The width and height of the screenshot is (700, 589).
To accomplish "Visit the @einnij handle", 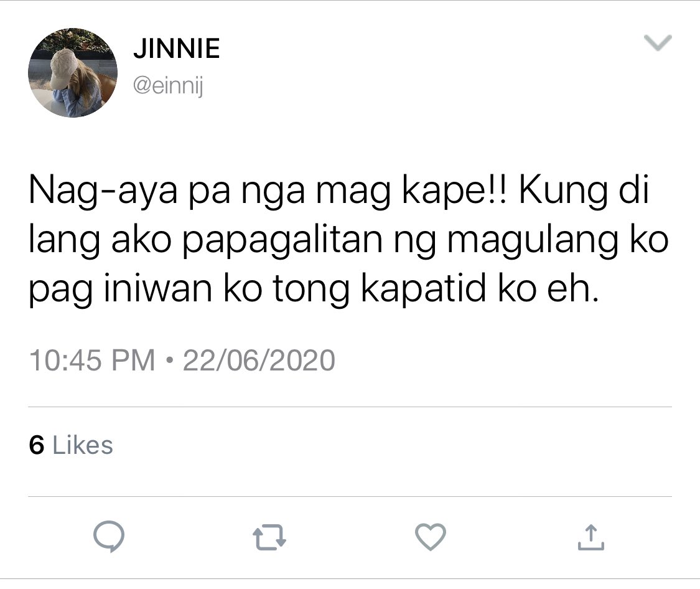I will point(168,85).
